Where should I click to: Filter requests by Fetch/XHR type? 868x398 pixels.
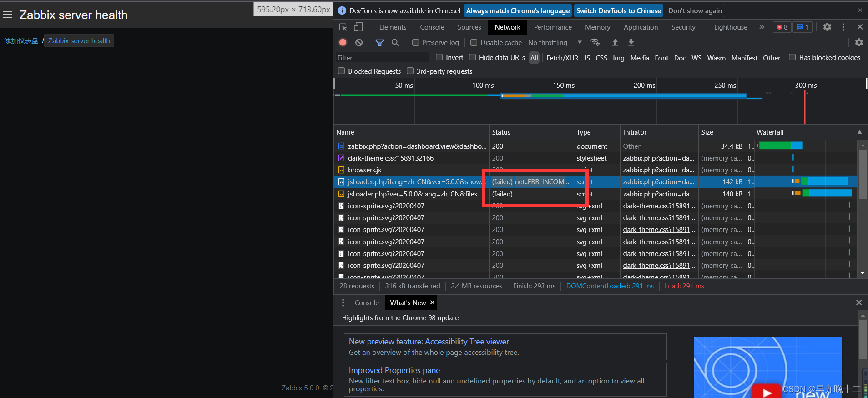click(562, 58)
